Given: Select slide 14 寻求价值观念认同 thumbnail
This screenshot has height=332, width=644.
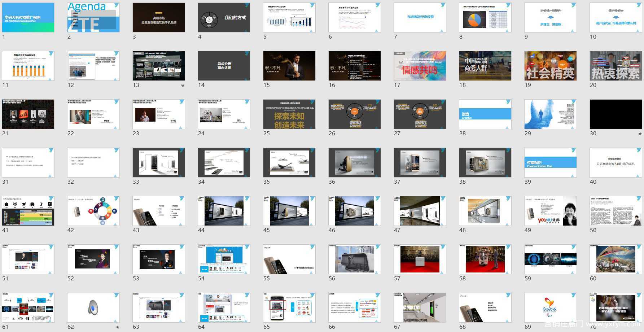Looking at the screenshot, I should tap(224, 66).
